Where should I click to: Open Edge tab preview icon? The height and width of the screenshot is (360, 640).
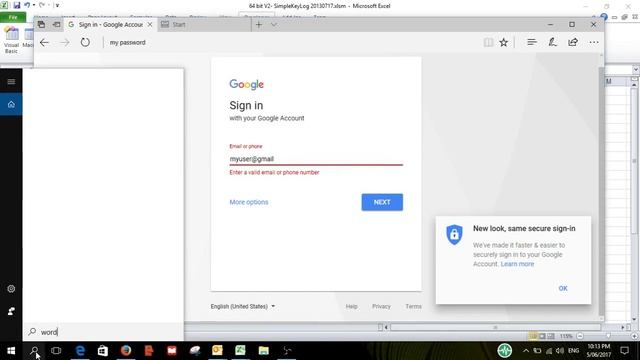(41, 24)
